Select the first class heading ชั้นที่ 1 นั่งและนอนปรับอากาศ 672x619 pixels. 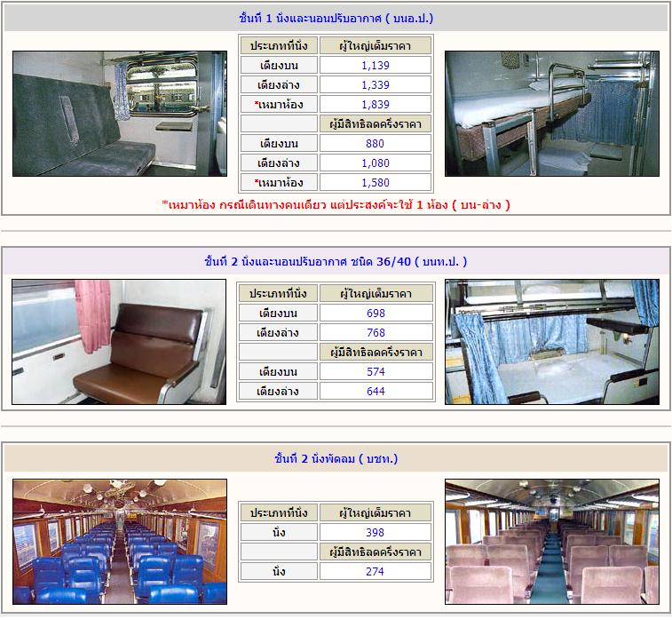click(x=336, y=19)
